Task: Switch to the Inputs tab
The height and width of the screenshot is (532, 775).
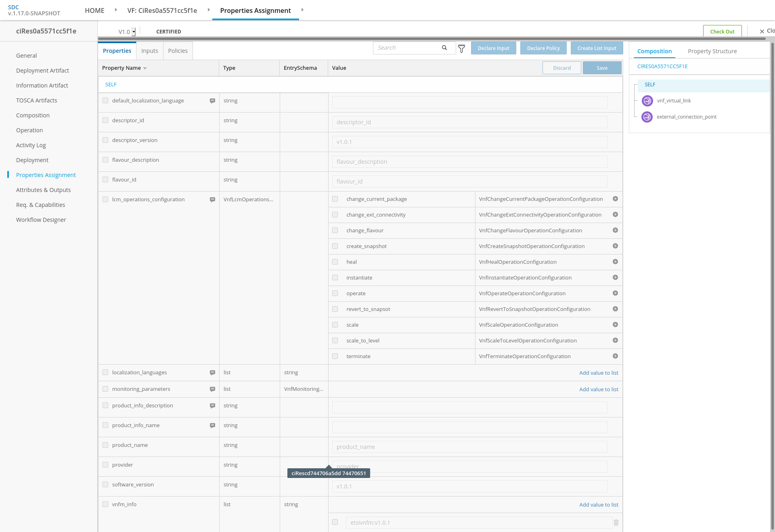Action: point(150,51)
